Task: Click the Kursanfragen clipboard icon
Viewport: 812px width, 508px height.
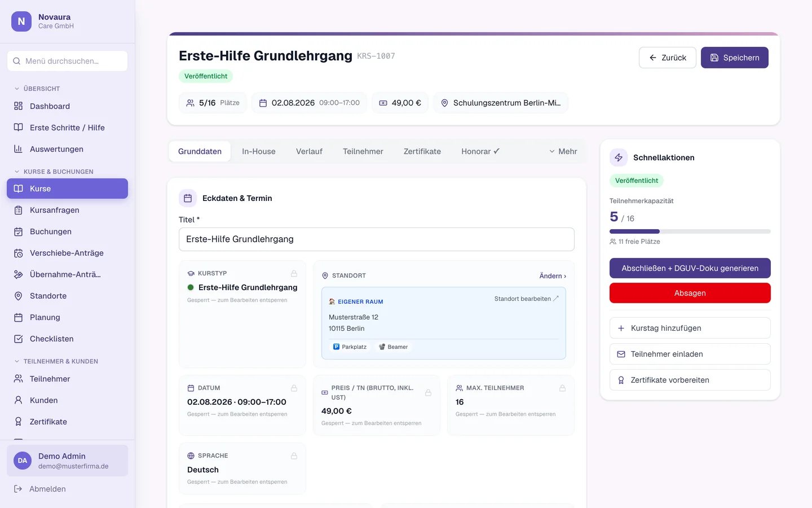Action: click(x=18, y=210)
